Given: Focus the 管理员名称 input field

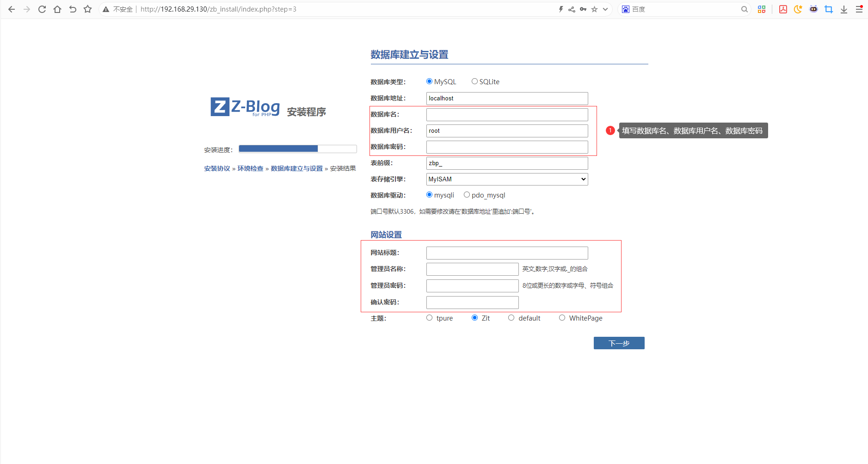Looking at the screenshot, I should click(472, 269).
